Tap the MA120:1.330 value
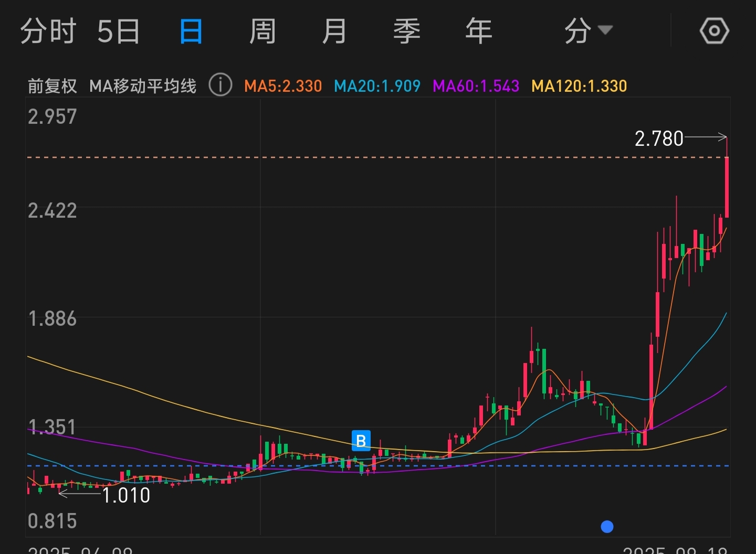756x554 pixels. pos(579,86)
